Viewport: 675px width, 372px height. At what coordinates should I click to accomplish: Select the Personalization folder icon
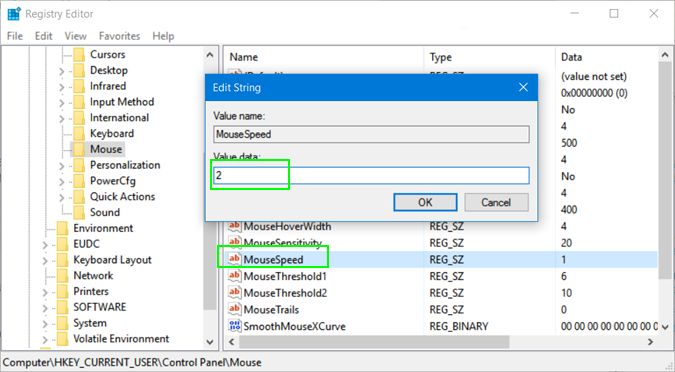click(79, 165)
